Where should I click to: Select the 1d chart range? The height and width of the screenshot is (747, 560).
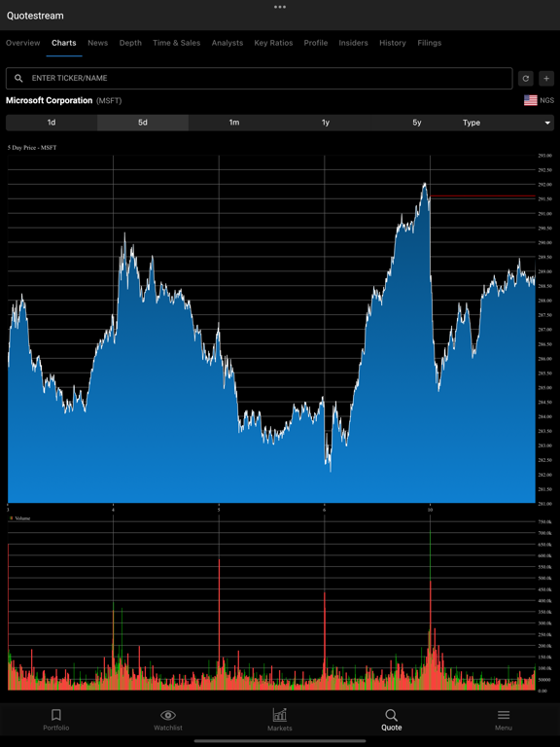coord(52,123)
